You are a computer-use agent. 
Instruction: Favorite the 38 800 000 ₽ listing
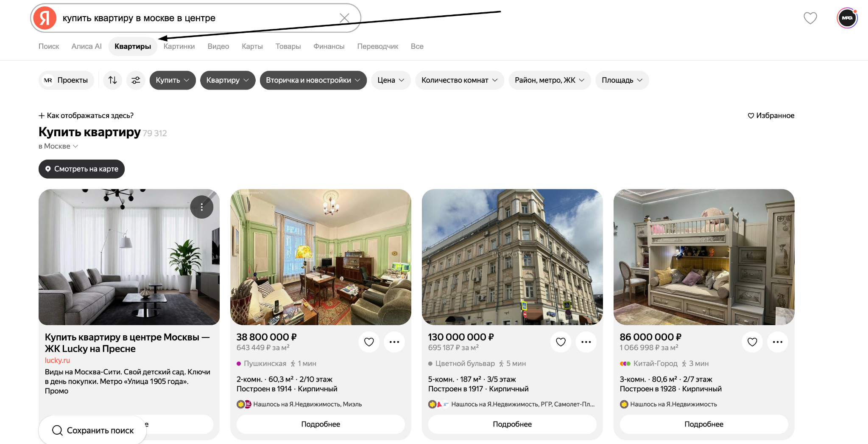coord(369,342)
